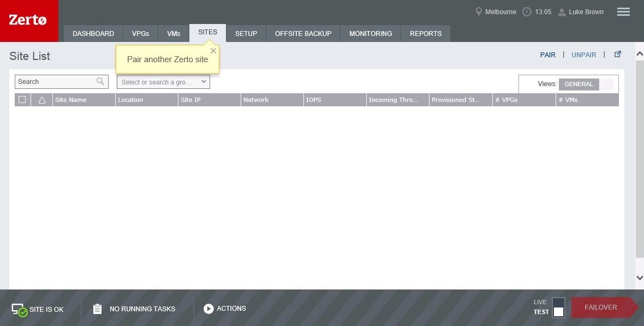Viewport: 644px width, 326px height.
Task: Go to the VMs tab
Action: pyautogui.click(x=174, y=34)
